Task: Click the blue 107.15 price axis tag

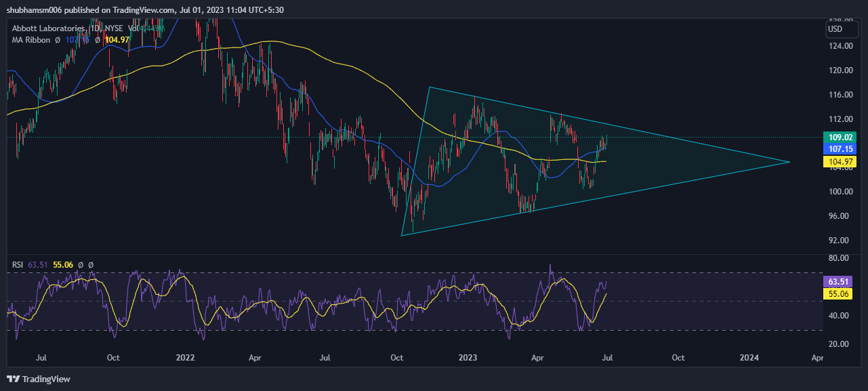Action: coord(839,148)
